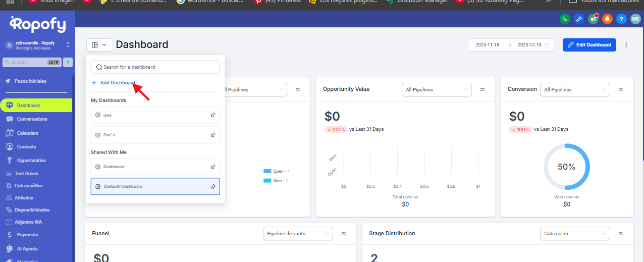Click the 50% conversion donut chart
This screenshot has height=262, width=644.
coord(566,167)
